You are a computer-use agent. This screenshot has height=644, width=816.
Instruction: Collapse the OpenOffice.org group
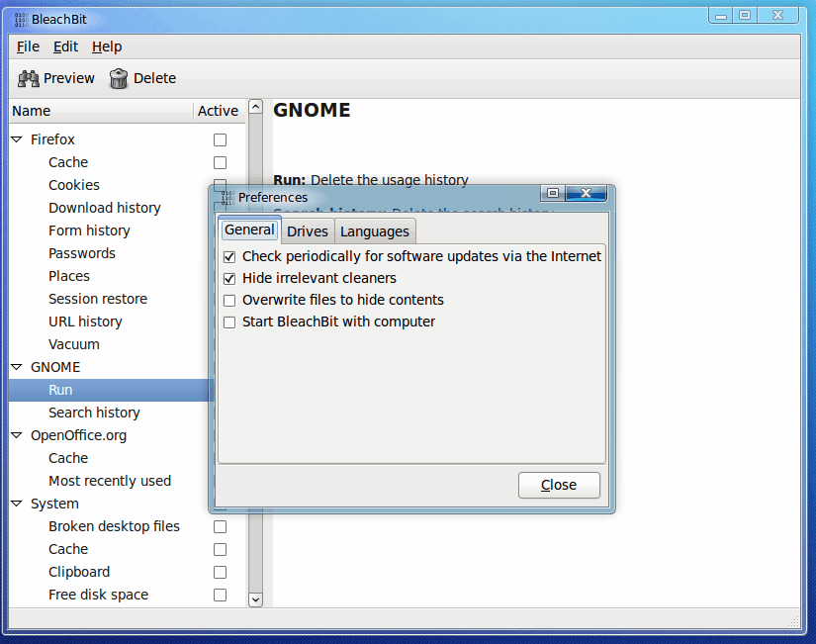click(17, 435)
